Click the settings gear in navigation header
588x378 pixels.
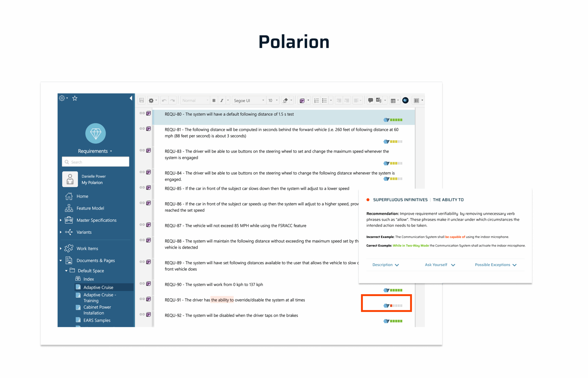click(x=62, y=98)
